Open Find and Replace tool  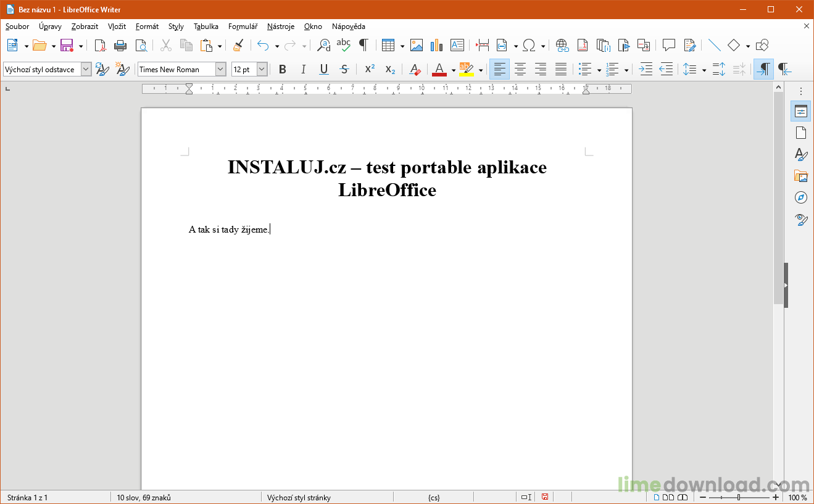323,45
